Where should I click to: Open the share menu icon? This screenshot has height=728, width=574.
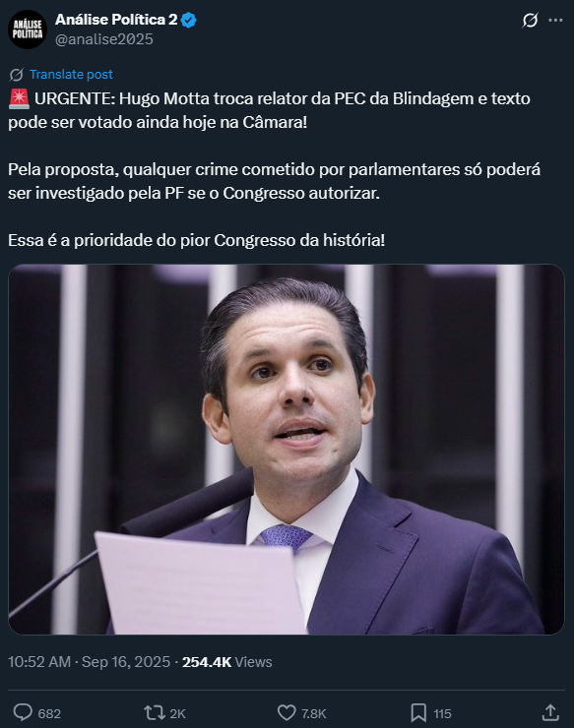click(x=550, y=712)
